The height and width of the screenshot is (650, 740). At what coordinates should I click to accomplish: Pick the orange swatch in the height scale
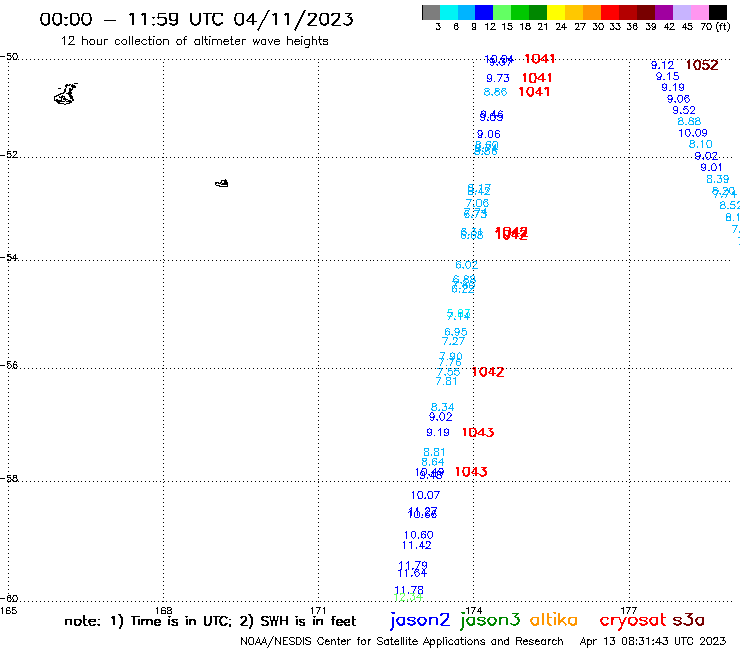point(592,12)
